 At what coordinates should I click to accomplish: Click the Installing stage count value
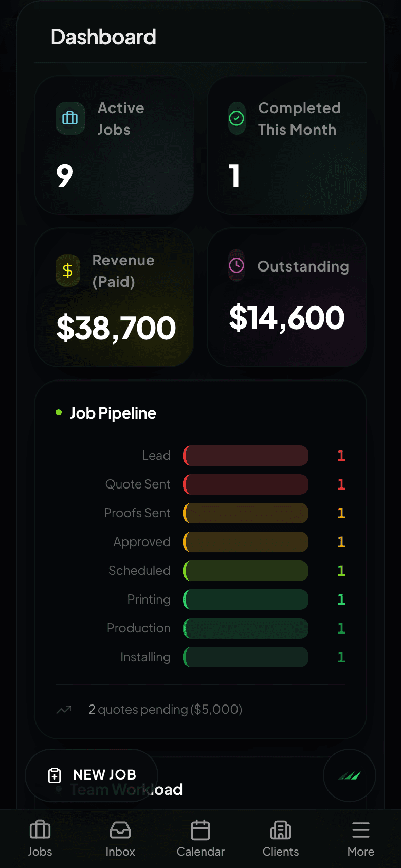coord(341,657)
